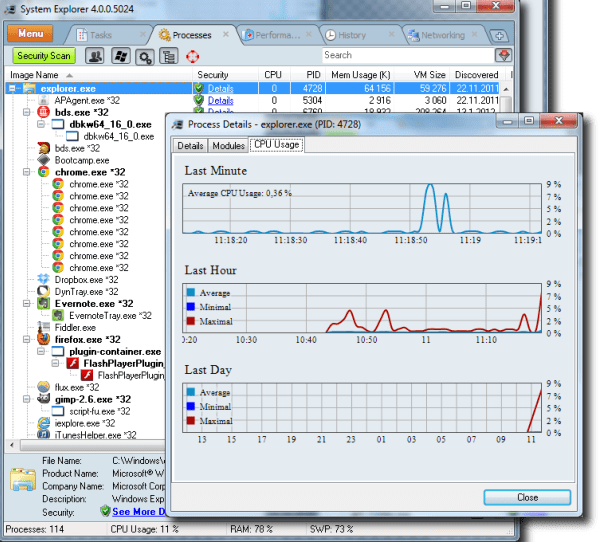Screen dimensions: 600x542
Task: Add a new tab with plus icon
Action: pyautogui.click(x=499, y=36)
